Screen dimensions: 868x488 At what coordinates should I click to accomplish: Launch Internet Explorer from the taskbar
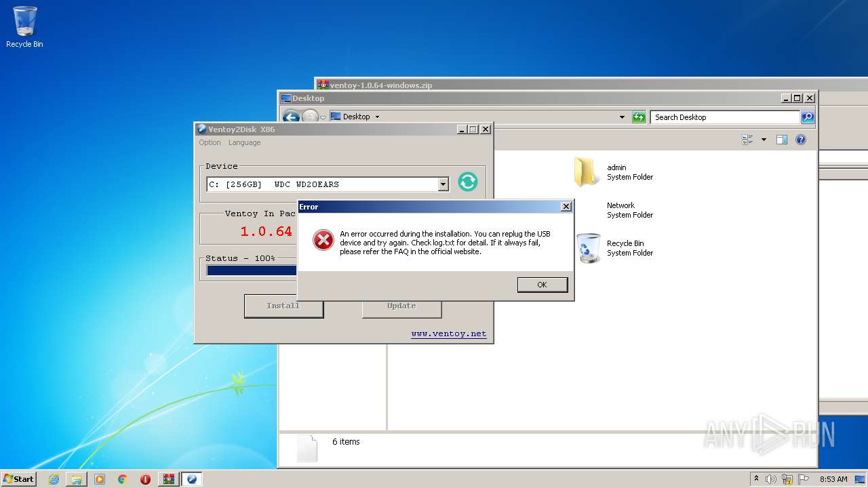(x=54, y=479)
